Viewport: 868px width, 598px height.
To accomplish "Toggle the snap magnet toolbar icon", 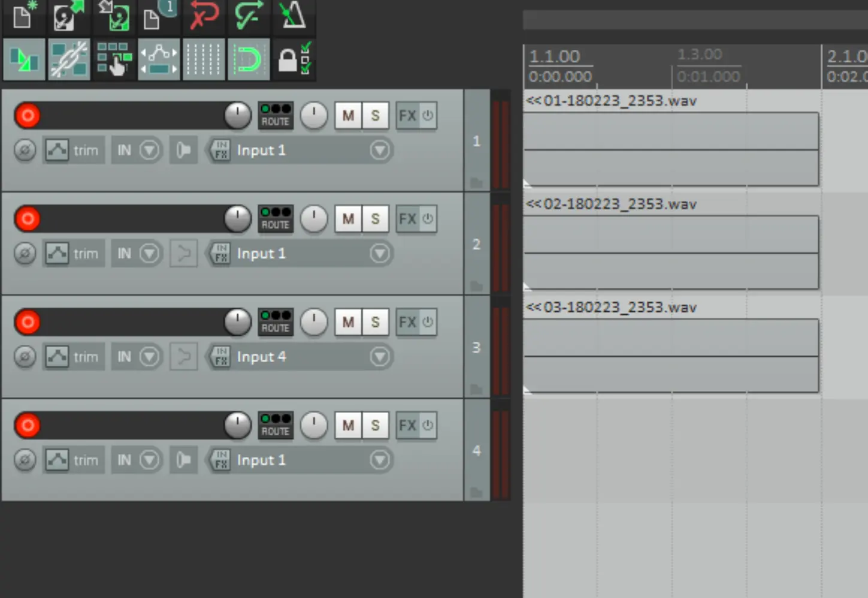I will [249, 60].
